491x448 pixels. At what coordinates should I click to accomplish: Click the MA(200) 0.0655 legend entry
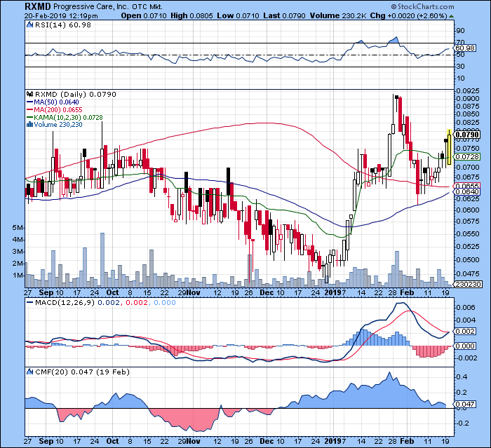point(55,110)
